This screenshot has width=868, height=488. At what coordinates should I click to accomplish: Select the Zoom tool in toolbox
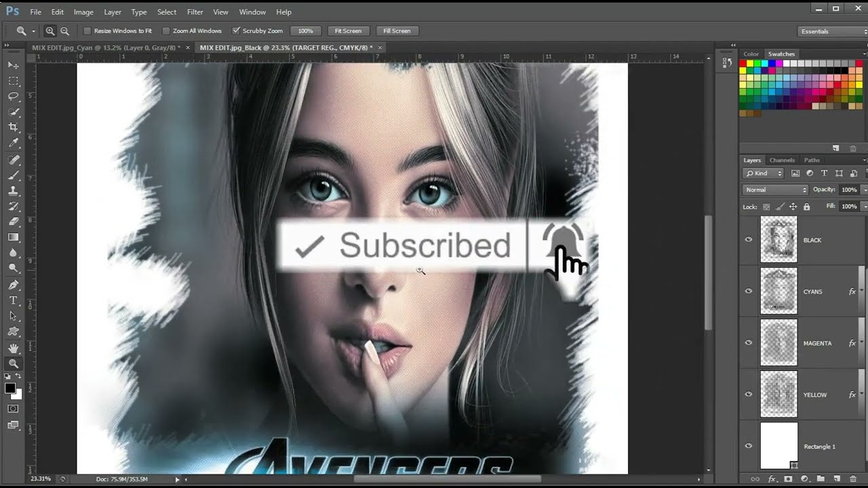tap(13, 364)
